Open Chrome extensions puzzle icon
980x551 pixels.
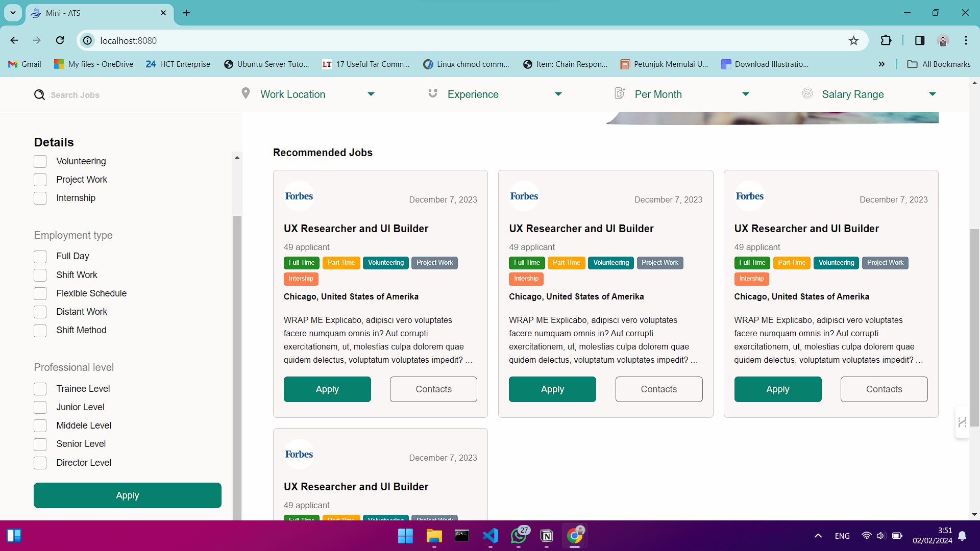886,40
